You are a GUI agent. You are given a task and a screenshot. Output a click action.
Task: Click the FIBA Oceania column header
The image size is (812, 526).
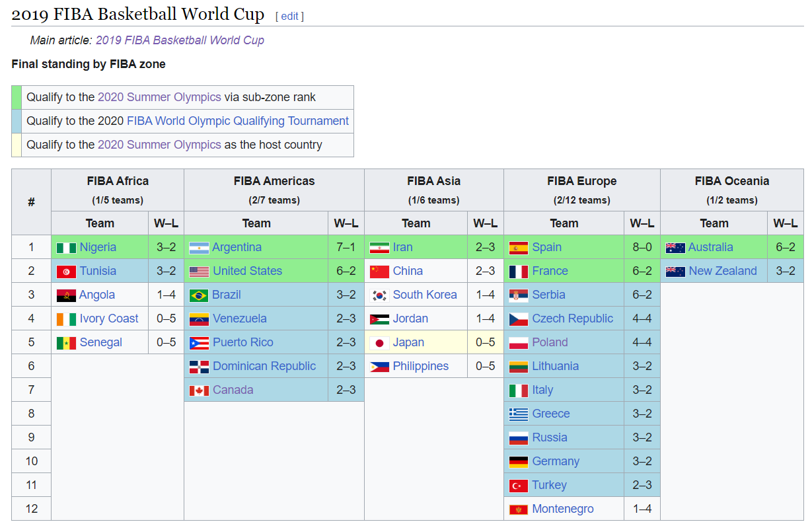click(x=732, y=190)
